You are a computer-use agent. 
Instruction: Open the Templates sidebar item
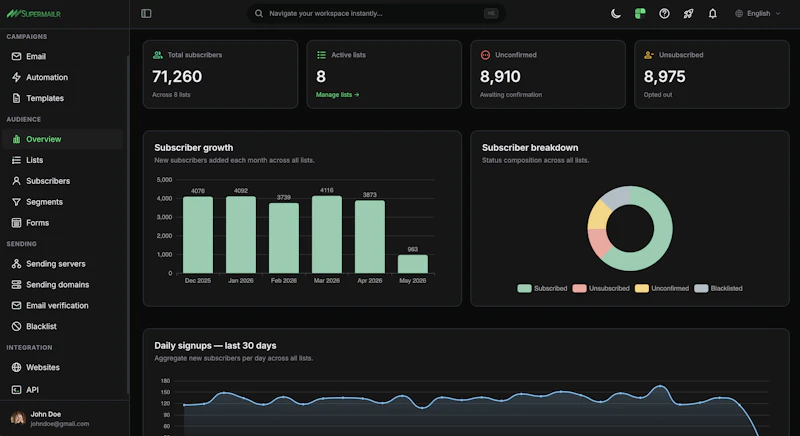click(62, 98)
